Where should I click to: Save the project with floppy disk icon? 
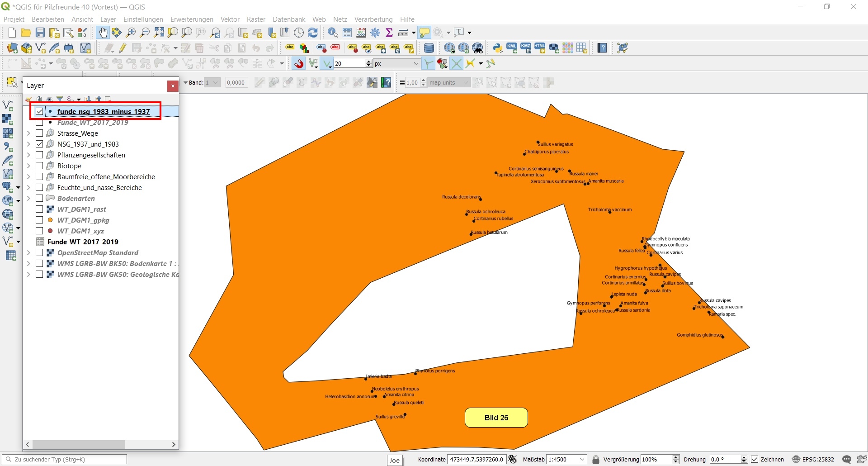40,33
